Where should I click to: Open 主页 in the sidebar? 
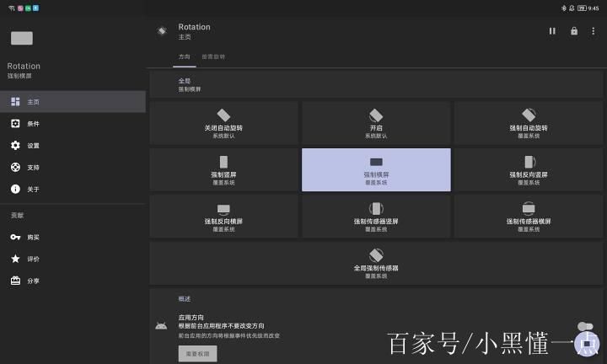pyautogui.click(x=73, y=102)
